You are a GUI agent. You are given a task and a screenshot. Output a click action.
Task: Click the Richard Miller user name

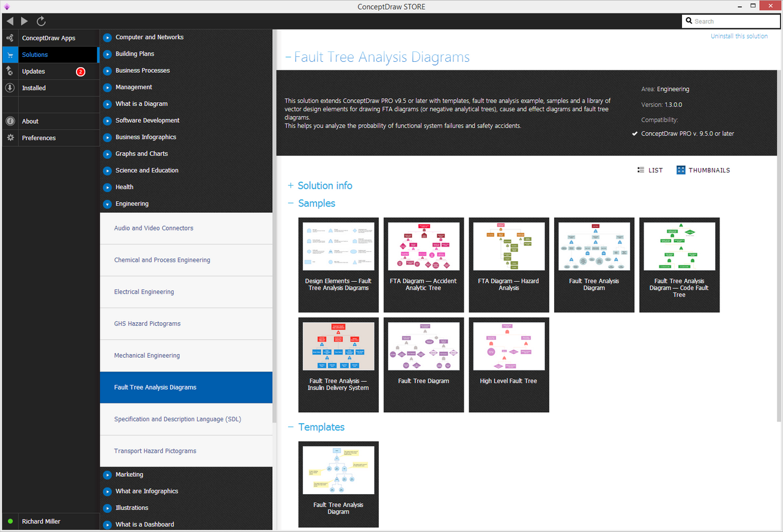[x=41, y=522]
